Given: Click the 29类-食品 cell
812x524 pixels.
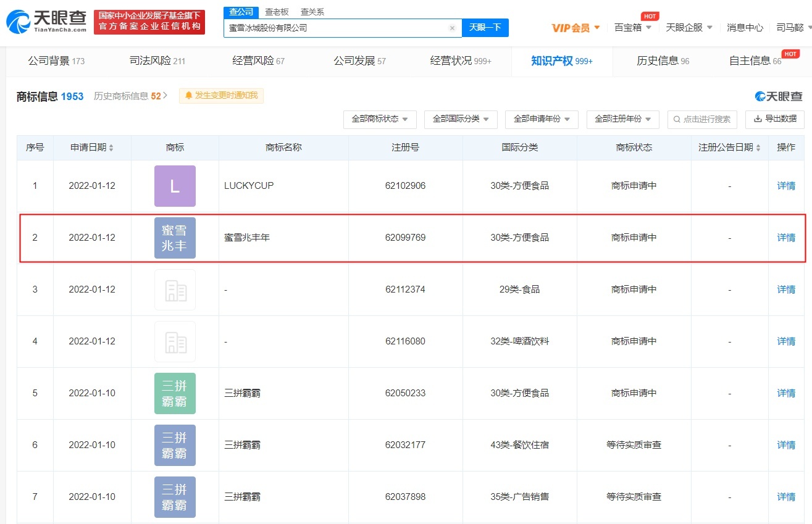Looking at the screenshot, I should click(520, 289).
